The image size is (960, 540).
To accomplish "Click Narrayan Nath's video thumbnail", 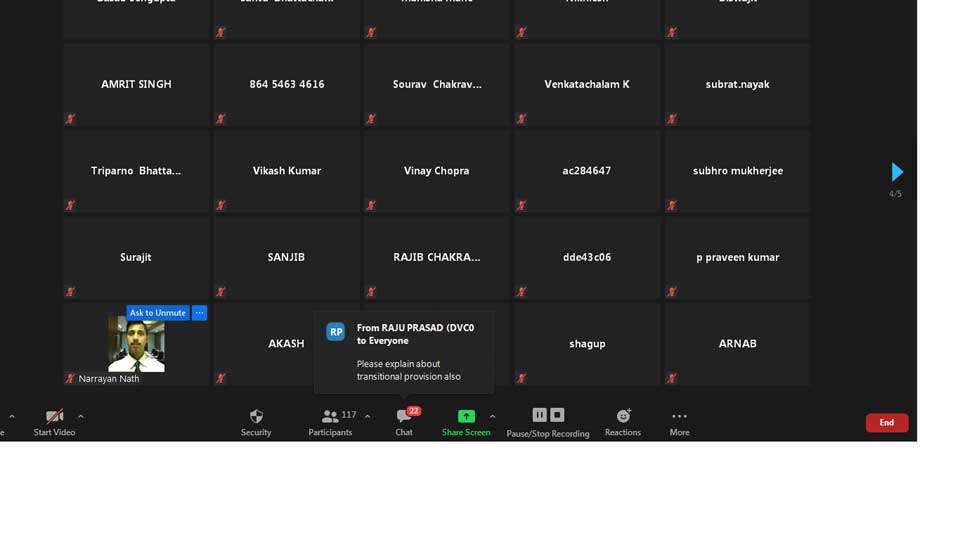I will click(x=137, y=344).
